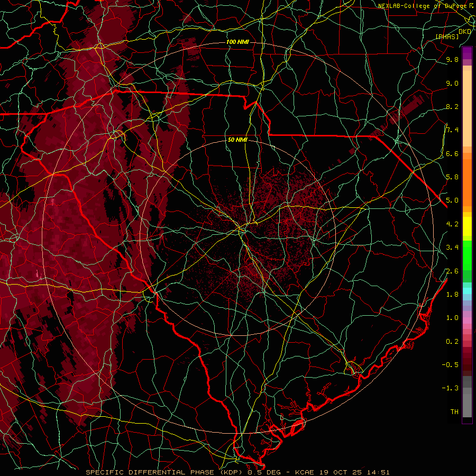Click the 0.2 value on the color scale
Viewport: 476px width, 476px height.
pos(452,342)
